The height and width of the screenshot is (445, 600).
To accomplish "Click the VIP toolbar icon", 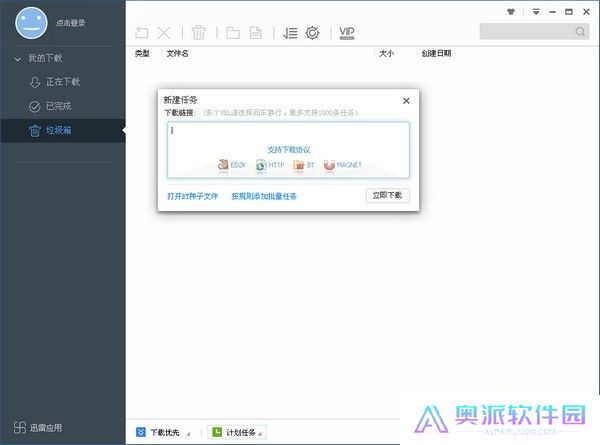I will [x=347, y=33].
